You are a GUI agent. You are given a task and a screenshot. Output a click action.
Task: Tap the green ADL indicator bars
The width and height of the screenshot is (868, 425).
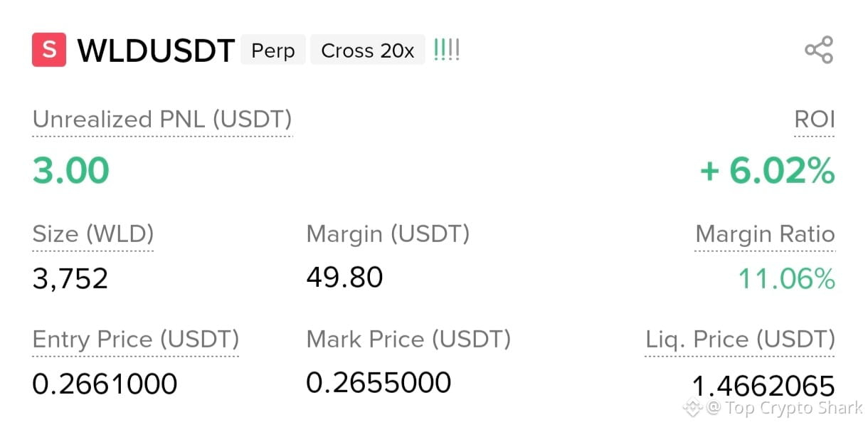click(447, 50)
